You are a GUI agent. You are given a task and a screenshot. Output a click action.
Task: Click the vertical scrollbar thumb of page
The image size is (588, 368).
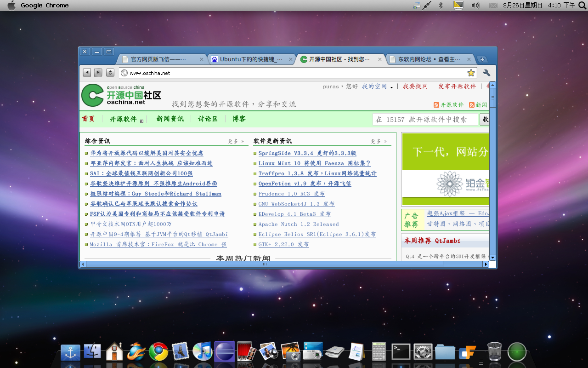click(492, 98)
